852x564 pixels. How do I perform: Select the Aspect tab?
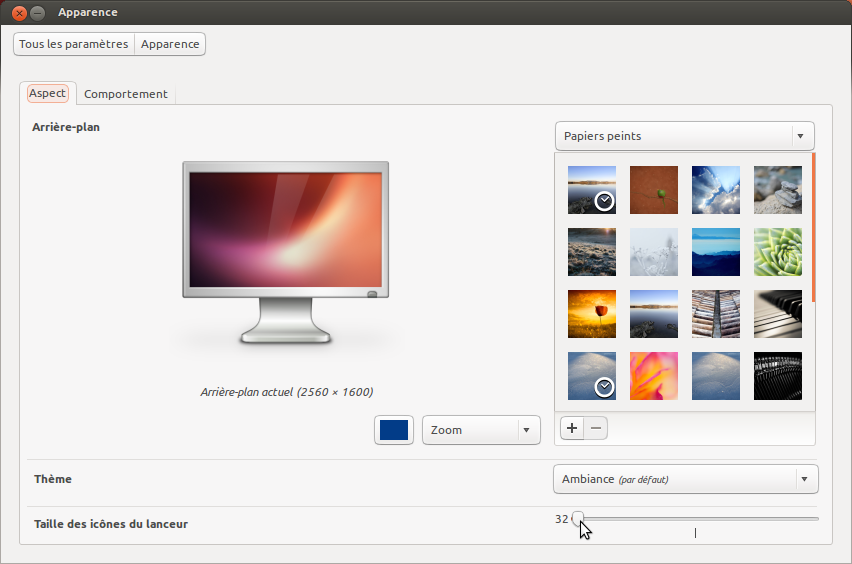(x=48, y=93)
